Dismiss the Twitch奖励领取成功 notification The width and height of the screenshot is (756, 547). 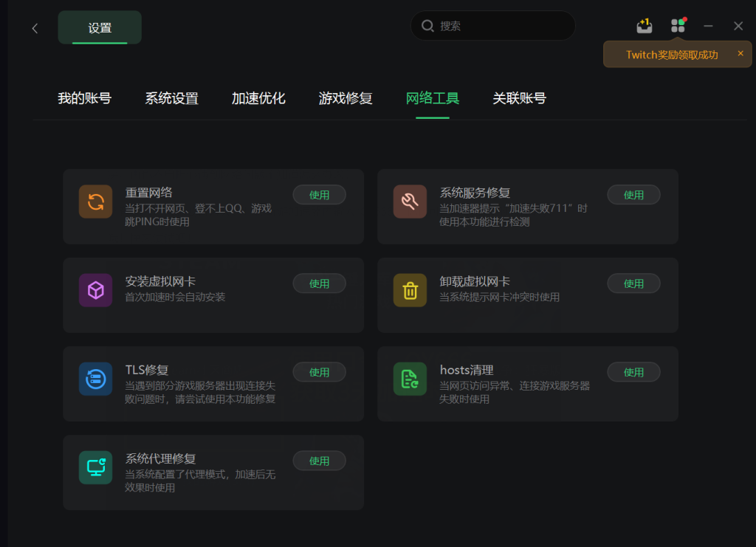pyautogui.click(x=740, y=53)
